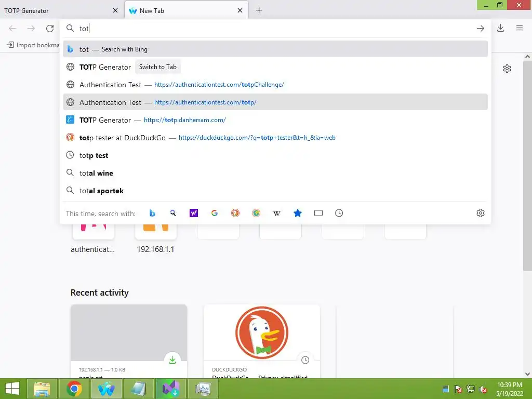Open the Windows Start button

pyautogui.click(x=12, y=389)
